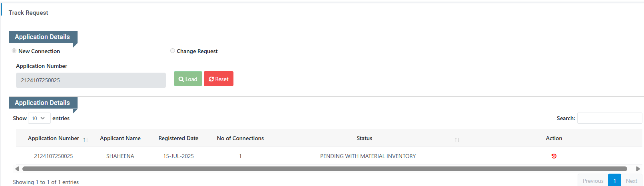Screen dimensions: 644x186
Task: Click the left arrow of horizontal scrollbar
Action: click(17, 169)
